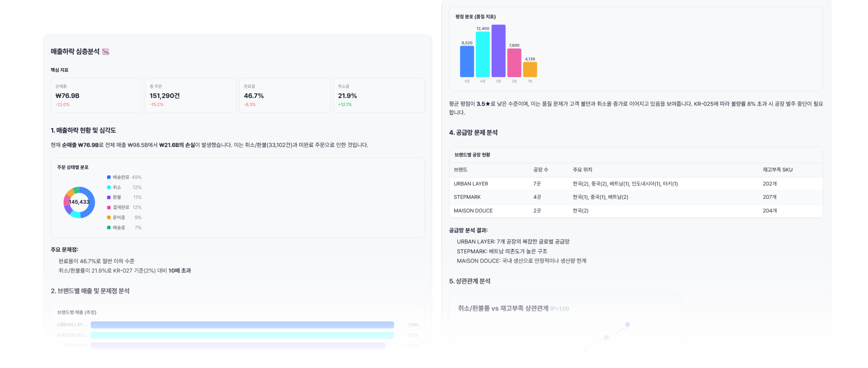
Task: Click the URBAN LAY... brand revenue bar
Action: tap(242, 325)
